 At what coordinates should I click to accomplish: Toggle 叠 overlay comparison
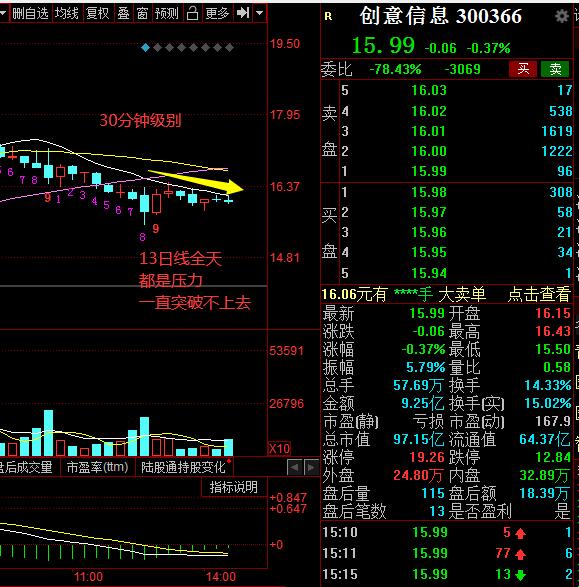[x=124, y=13]
